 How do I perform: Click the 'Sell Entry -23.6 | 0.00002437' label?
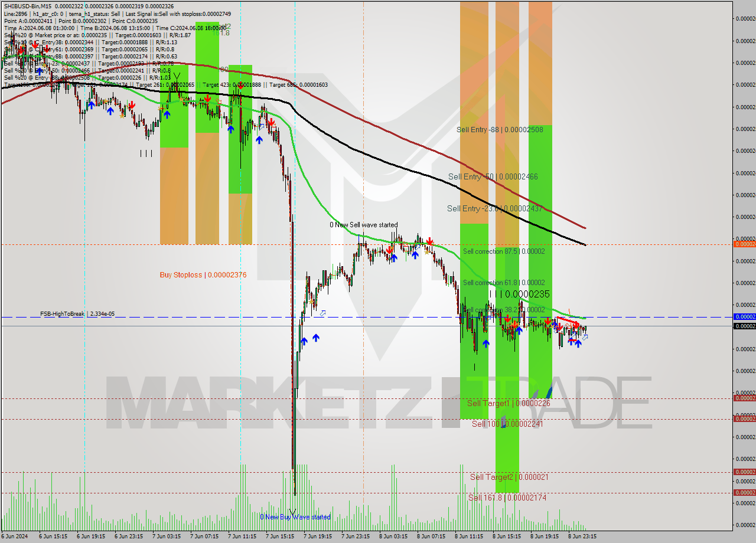click(x=494, y=208)
